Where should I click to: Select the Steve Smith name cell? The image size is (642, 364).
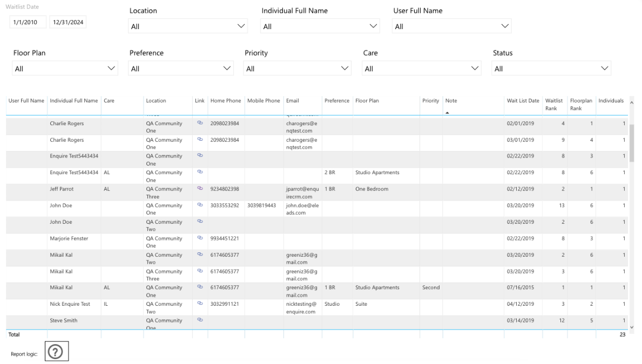64,321
